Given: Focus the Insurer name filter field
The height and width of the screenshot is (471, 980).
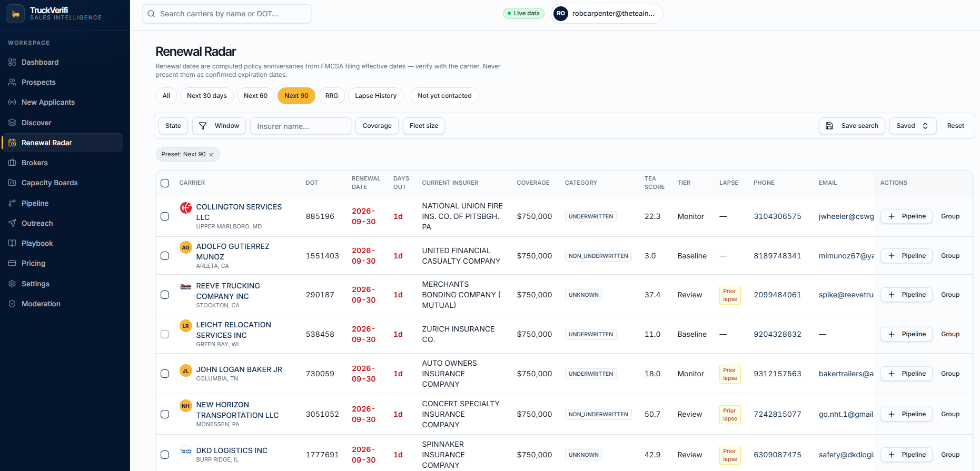Looking at the screenshot, I should point(300,126).
